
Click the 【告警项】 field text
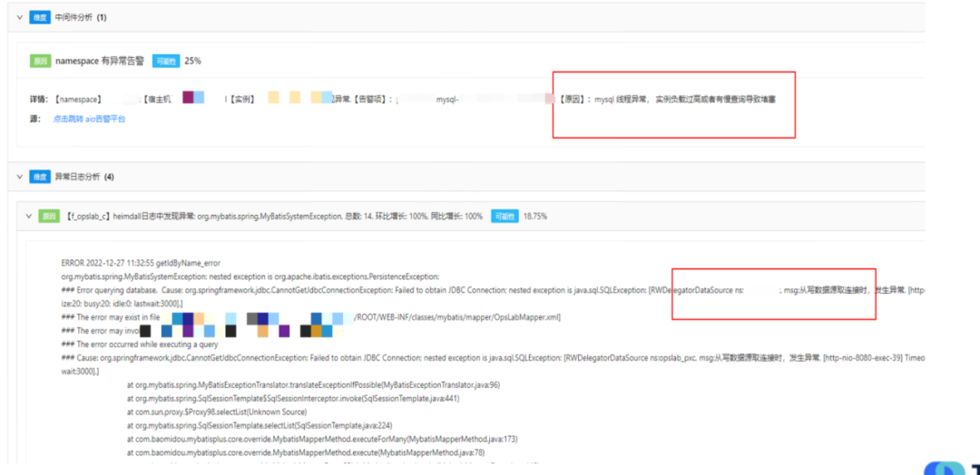pyautogui.click(x=375, y=99)
